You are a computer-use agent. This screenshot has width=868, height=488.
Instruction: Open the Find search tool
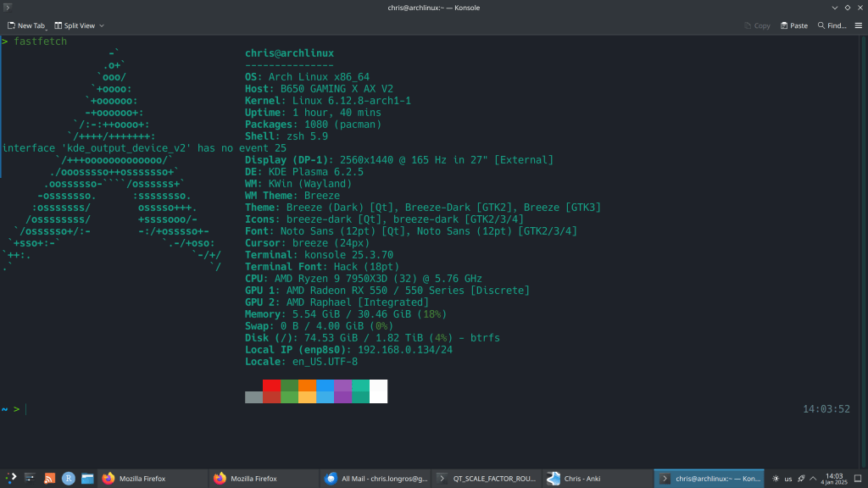832,25
